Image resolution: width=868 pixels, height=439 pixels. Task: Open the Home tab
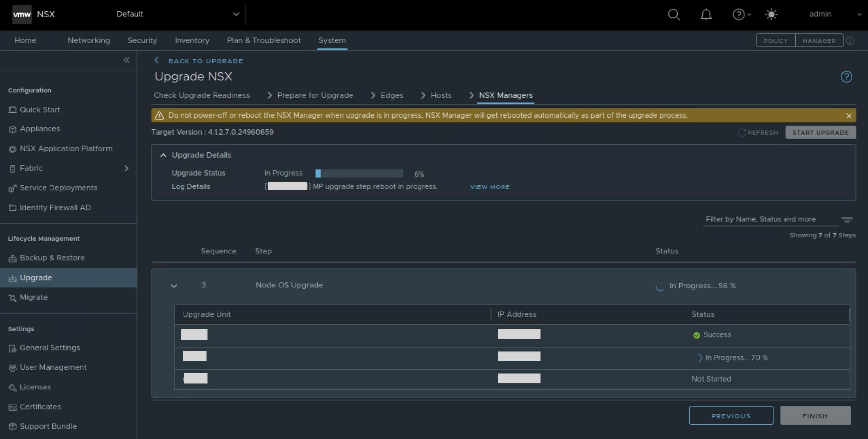point(25,40)
